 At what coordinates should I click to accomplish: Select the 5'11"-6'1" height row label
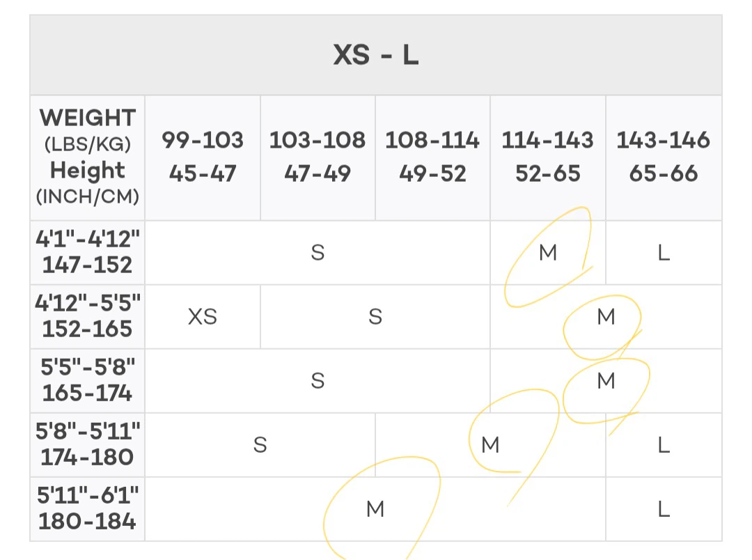[87, 508]
